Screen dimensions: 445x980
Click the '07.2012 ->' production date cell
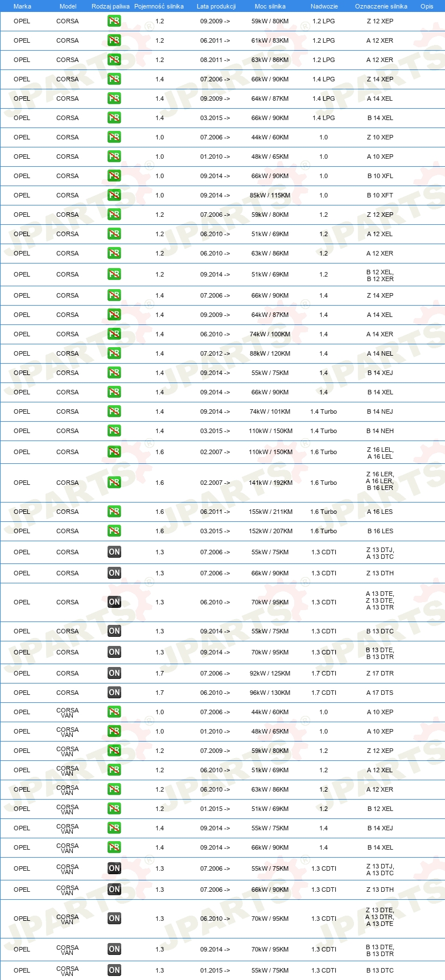click(215, 353)
